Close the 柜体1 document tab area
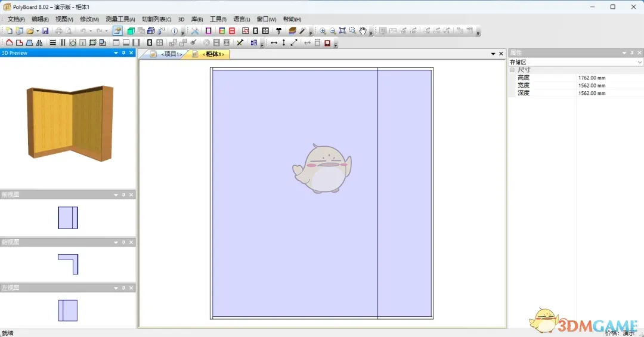Viewport: 644px width, 337px height. click(501, 54)
